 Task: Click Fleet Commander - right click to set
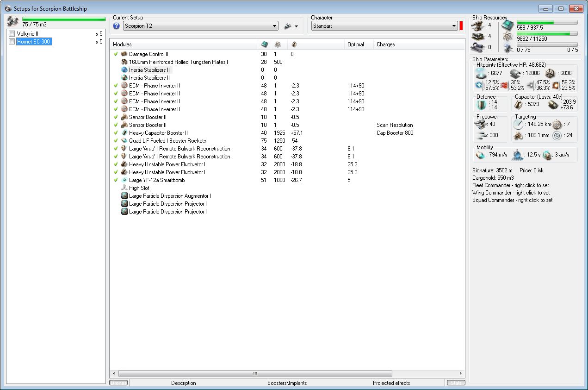coord(511,185)
